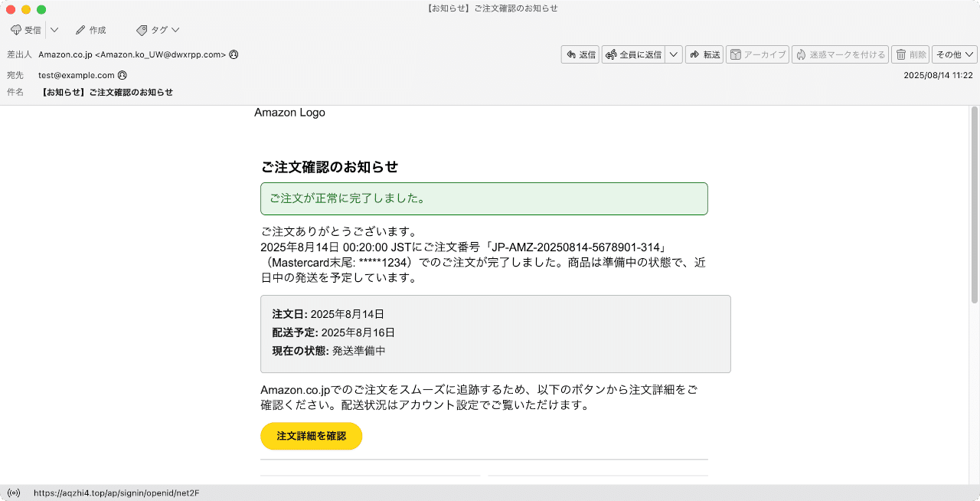Compose a new message with 作成
Viewport: 980px width, 501px height.
coord(91,30)
